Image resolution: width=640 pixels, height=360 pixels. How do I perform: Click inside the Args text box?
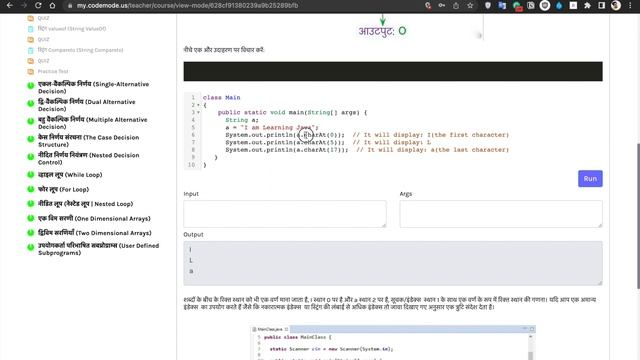(501, 214)
